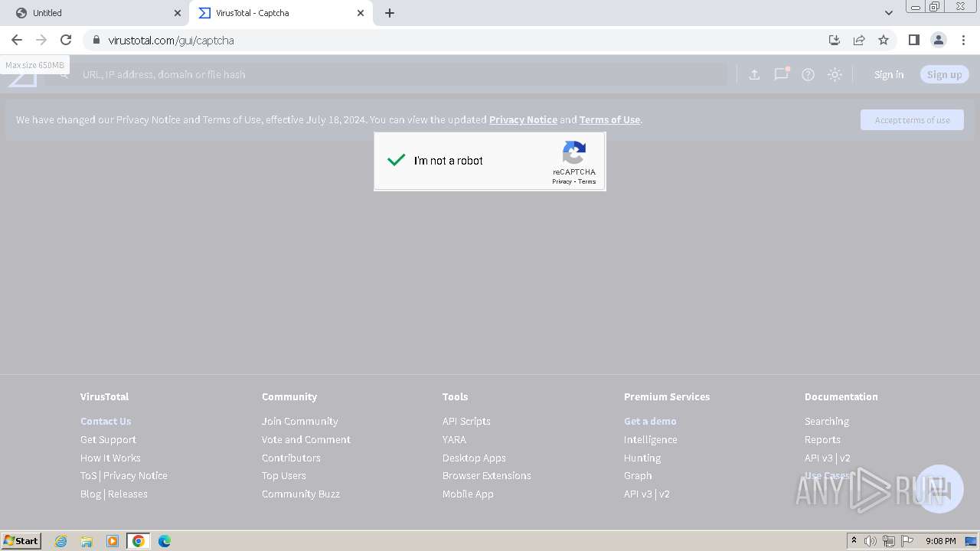Open Mobile App link

(468, 494)
